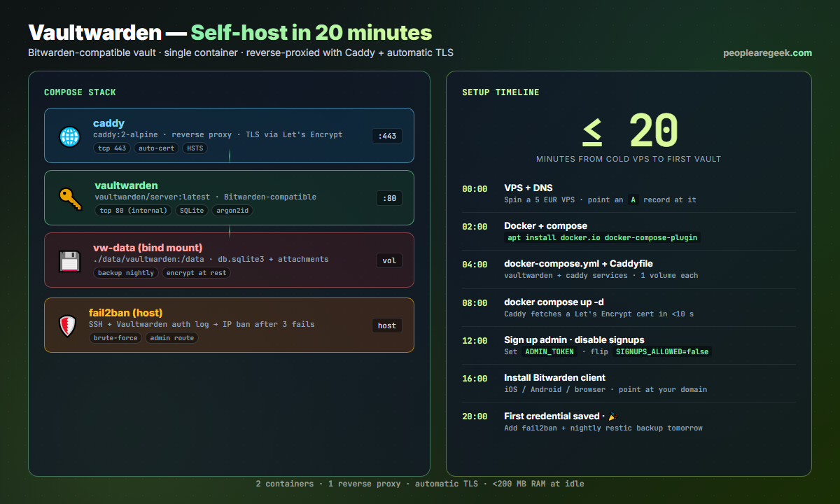The width and height of the screenshot is (840, 504).
Task: Click the MINUTES FROM COLD VPS TO FIRST VAULT caption
Action: click(629, 159)
